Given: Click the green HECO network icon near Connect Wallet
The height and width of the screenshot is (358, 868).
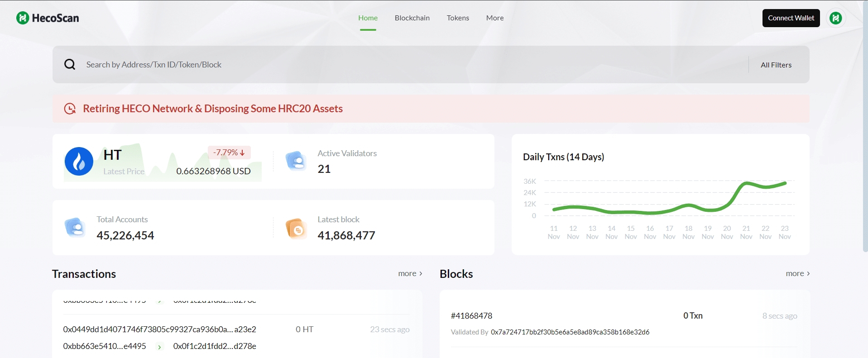Looking at the screenshot, I should pos(835,18).
